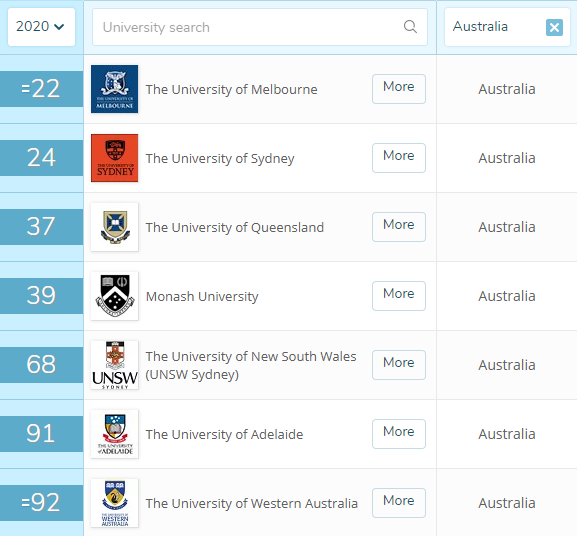This screenshot has width=577, height=536.
Task: Select the =92 rank cell
Action: pos(41,503)
